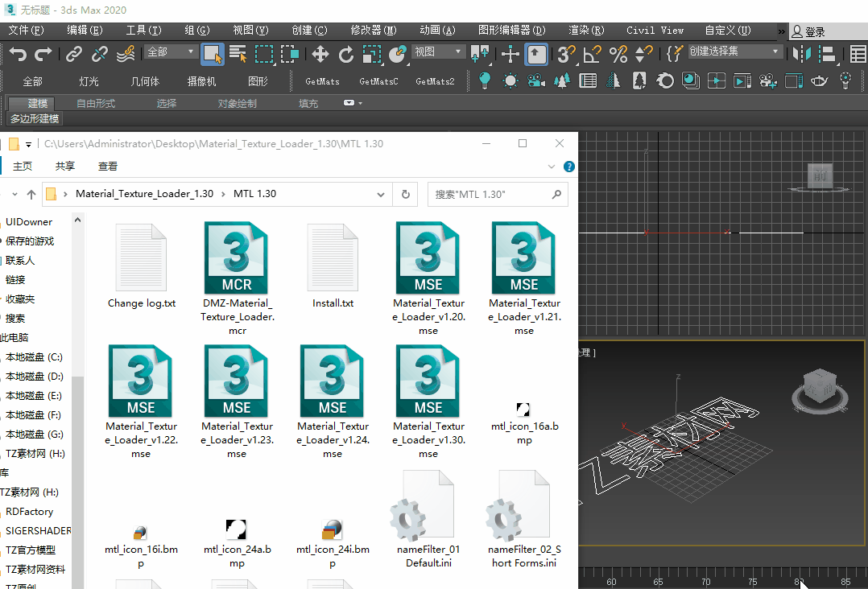Viewport: 868px width, 589px height.
Task: Click frame 70 on the timeline
Action: coord(706,581)
